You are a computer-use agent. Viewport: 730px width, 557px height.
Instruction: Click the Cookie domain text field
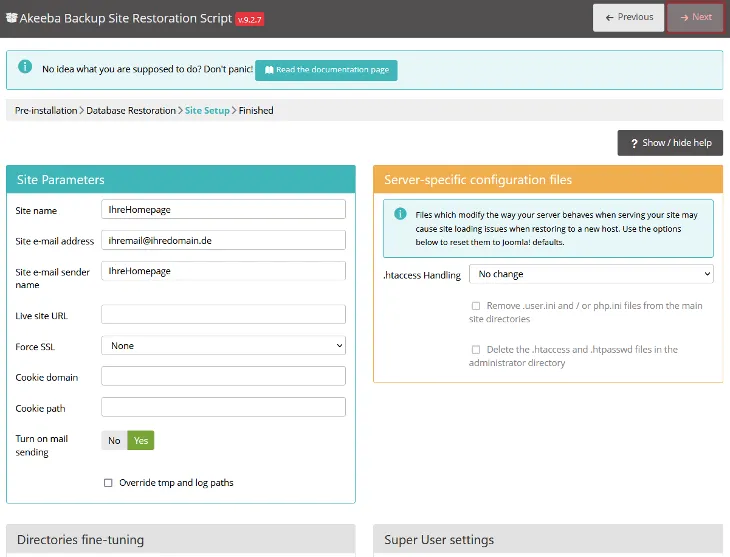223,376
